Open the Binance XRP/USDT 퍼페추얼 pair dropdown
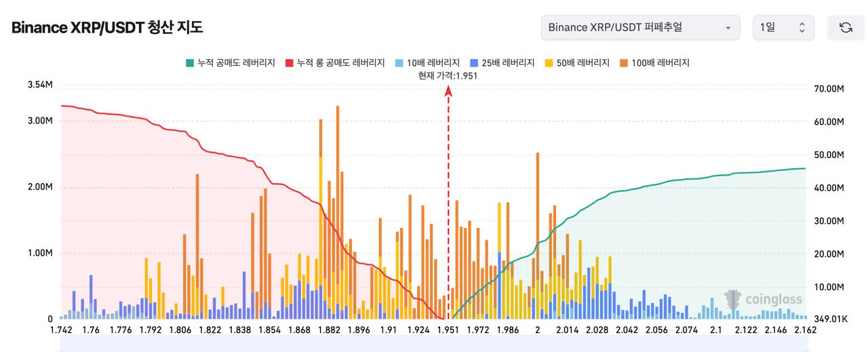 pyautogui.click(x=640, y=28)
